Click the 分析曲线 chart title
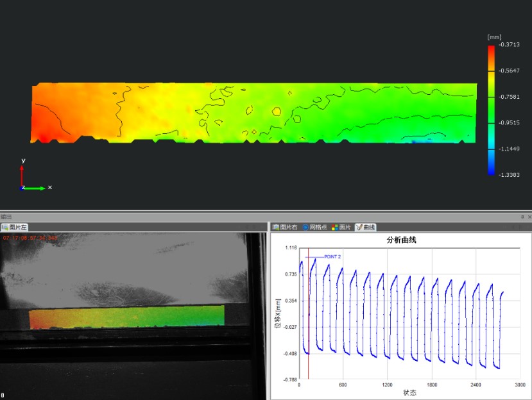The width and height of the screenshot is (532, 400). coord(401,240)
